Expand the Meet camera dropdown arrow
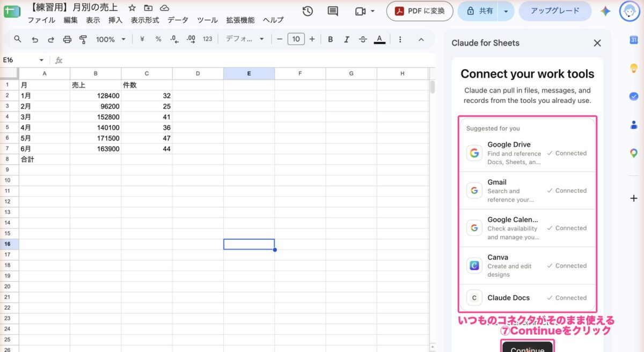This screenshot has height=352, width=644. click(372, 11)
